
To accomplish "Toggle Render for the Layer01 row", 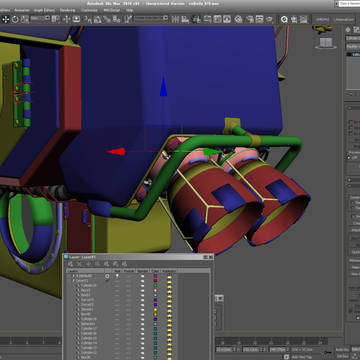I will [x=142, y=281].
